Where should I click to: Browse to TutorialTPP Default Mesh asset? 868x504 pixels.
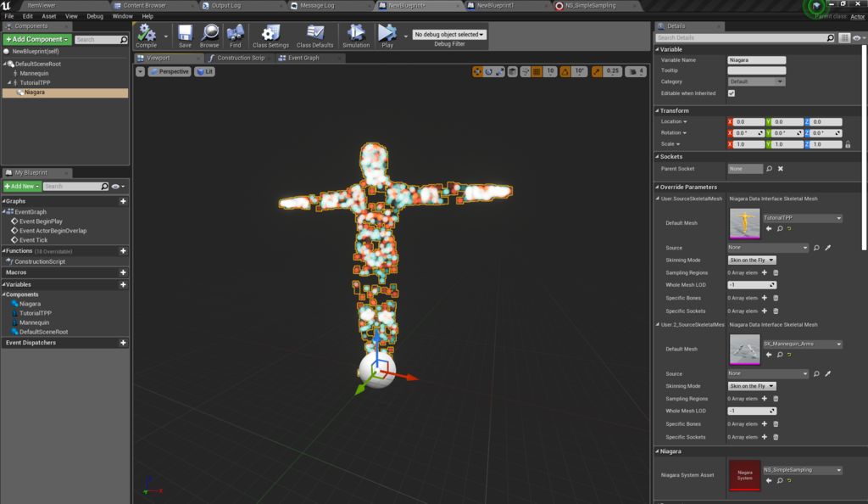click(x=780, y=229)
